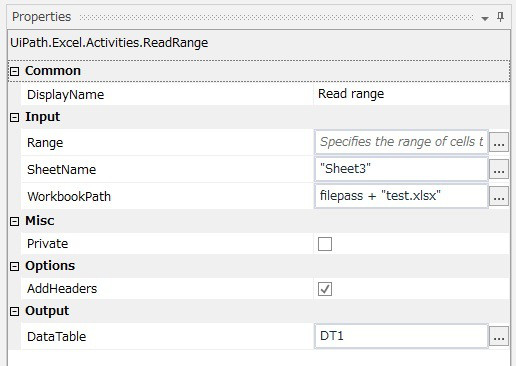516x366 pixels.
Task: Collapse the Options section
Action: [x=14, y=266]
